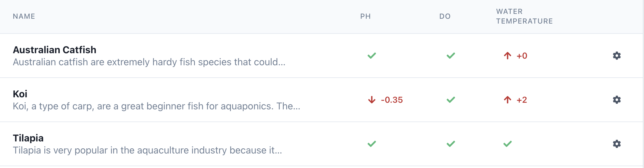Click Koi pH deviation value -0.35
The width and height of the screenshot is (644, 168).
click(x=392, y=100)
